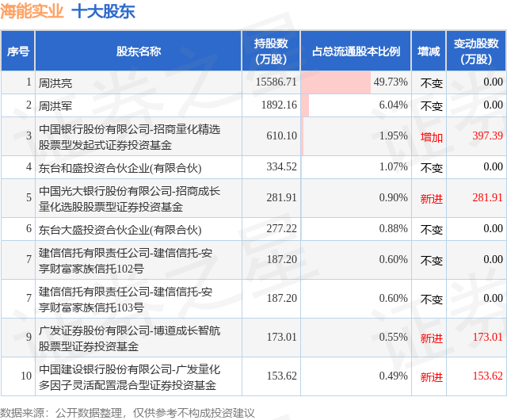Click the change value 397.39
The width and height of the screenshot is (507, 420).
tap(488, 136)
